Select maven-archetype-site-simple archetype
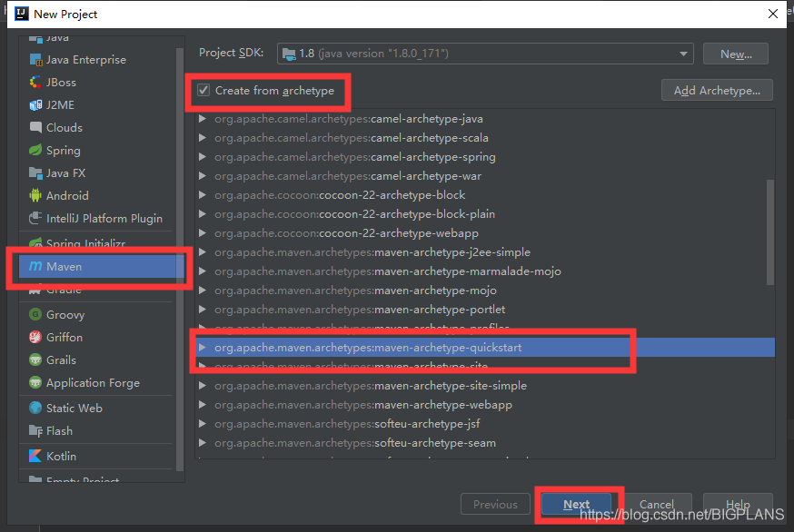The width and height of the screenshot is (794, 532). click(484, 386)
